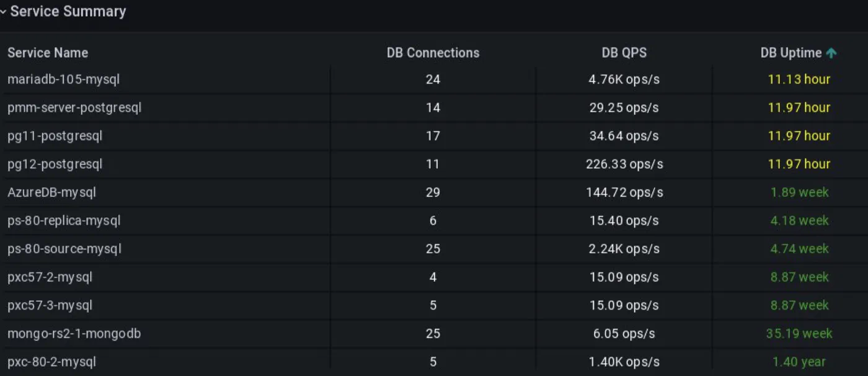
Task: Select the pmm-server-postgresql service
Action: (x=74, y=108)
